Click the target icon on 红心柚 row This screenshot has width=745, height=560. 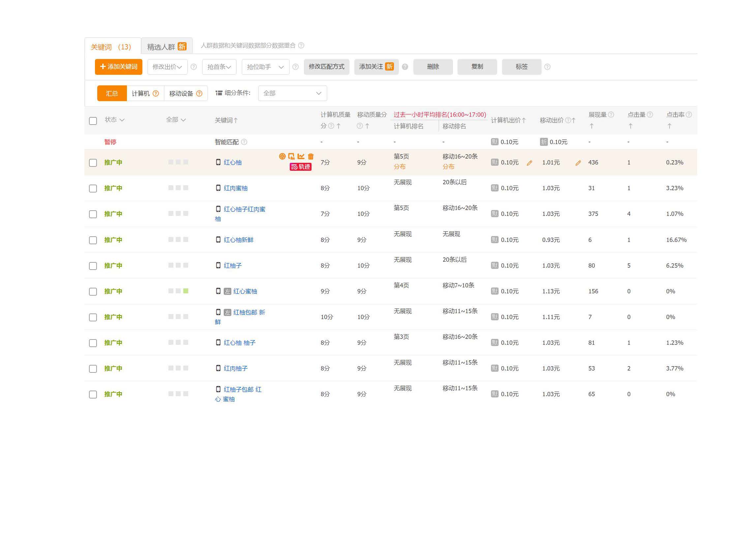(282, 156)
